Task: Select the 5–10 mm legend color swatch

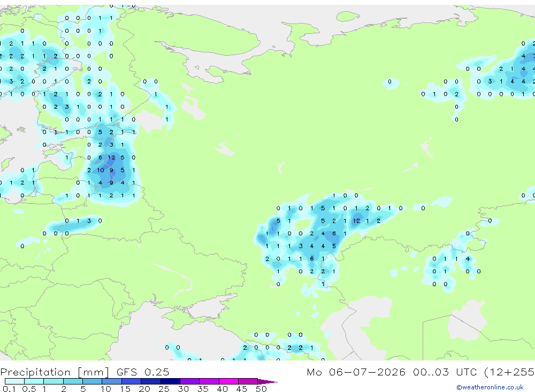Action: [92, 381]
